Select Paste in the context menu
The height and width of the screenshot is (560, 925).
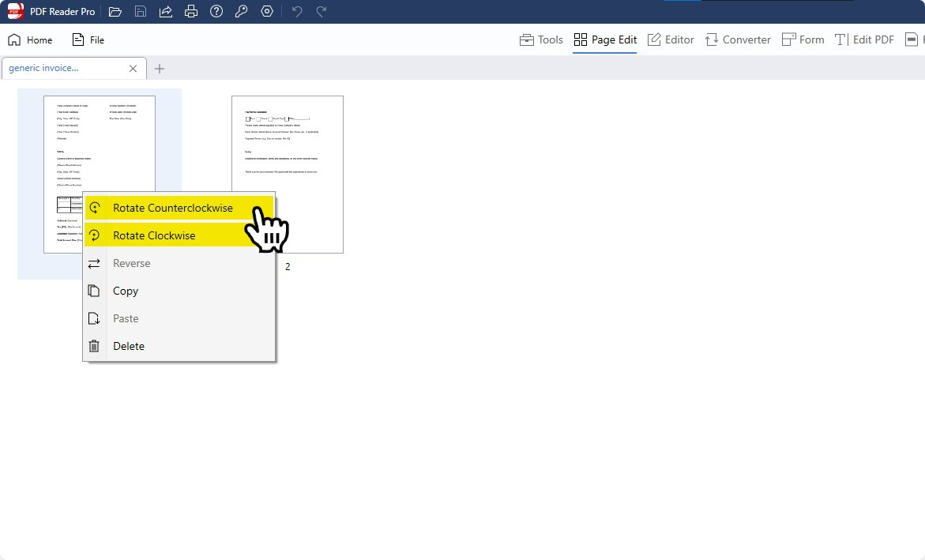pyautogui.click(x=179, y=318)
